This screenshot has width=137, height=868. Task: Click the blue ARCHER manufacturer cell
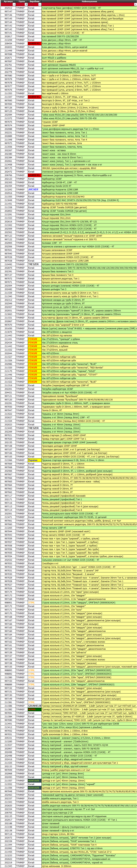point(35,189)
